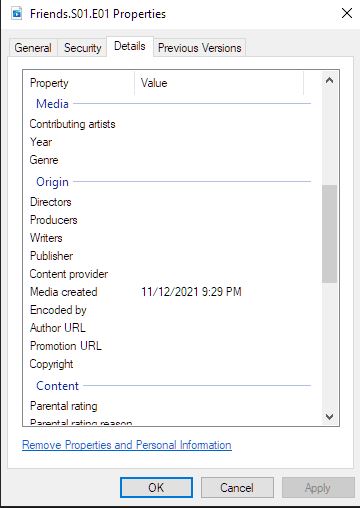Click the Media section heading
The image size is (360, 508).
[52, 104]
